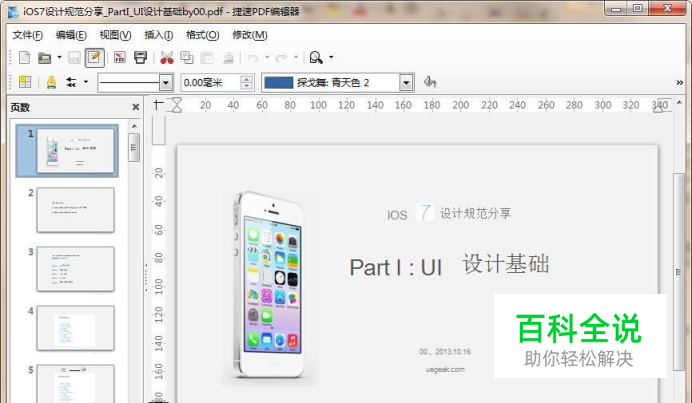Click the 设计规范分享 subtitle text
The image size is (692, 403).
tap(475, 214)
